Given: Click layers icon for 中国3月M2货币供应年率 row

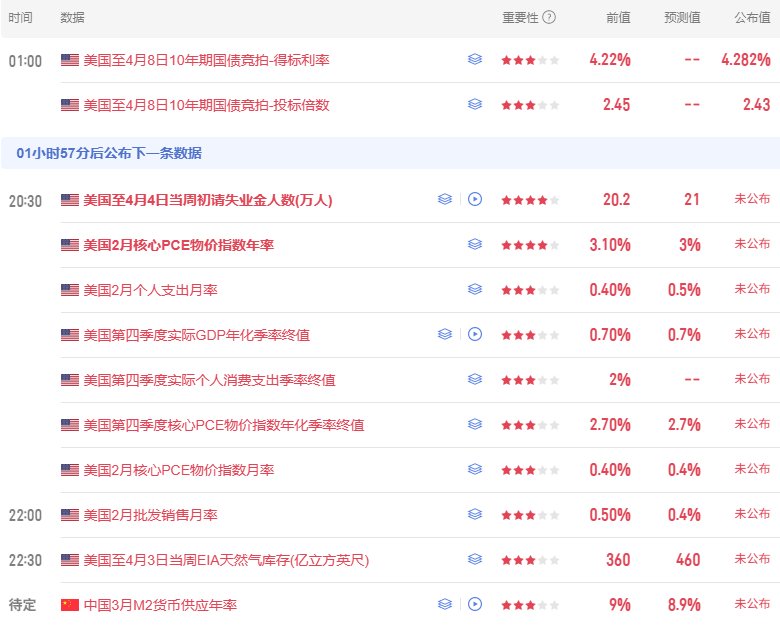Looking at the screenshot, I should 445,604.
